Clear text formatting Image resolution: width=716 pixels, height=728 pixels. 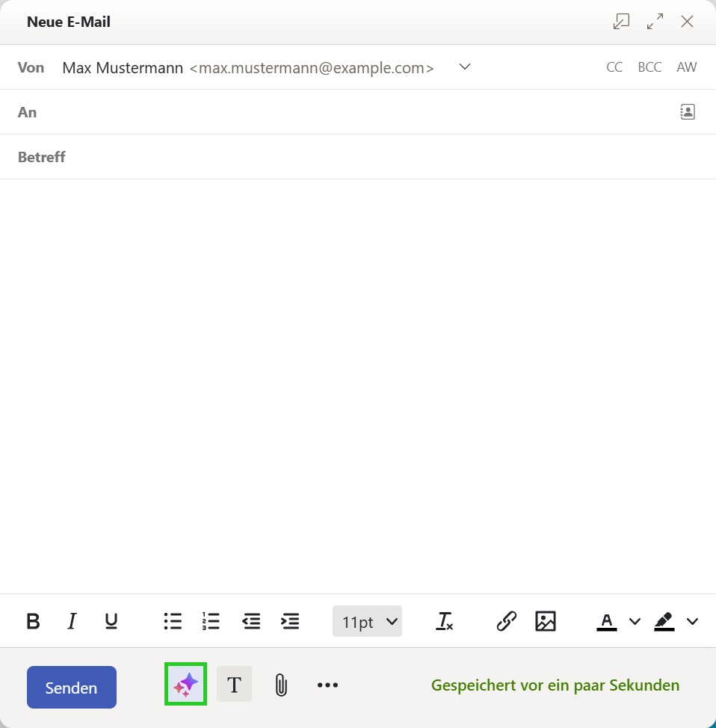445,621
